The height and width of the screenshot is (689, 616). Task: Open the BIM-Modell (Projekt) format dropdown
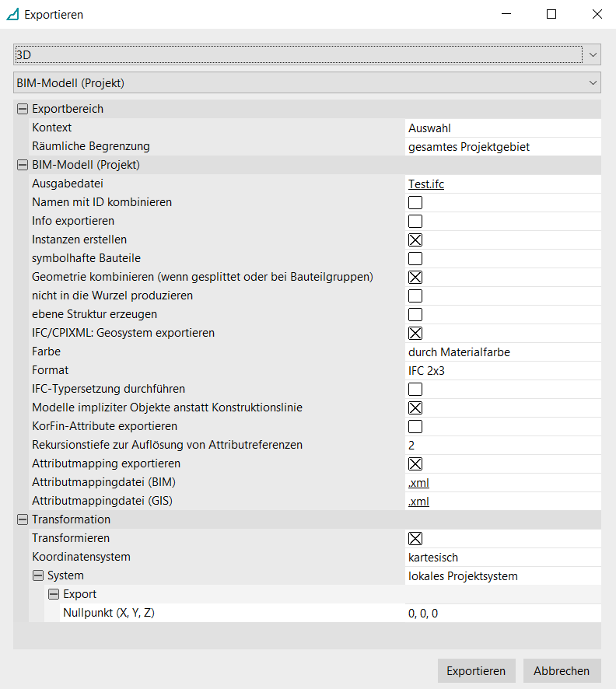[x=593, y=82]
